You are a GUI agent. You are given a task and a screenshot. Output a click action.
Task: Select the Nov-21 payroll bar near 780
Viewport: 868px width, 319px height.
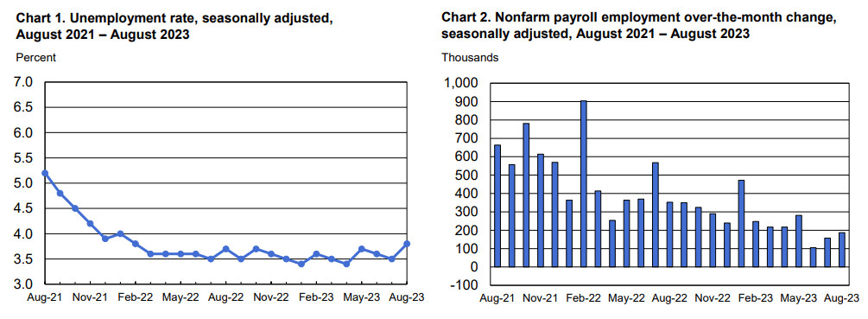[526, 195]
